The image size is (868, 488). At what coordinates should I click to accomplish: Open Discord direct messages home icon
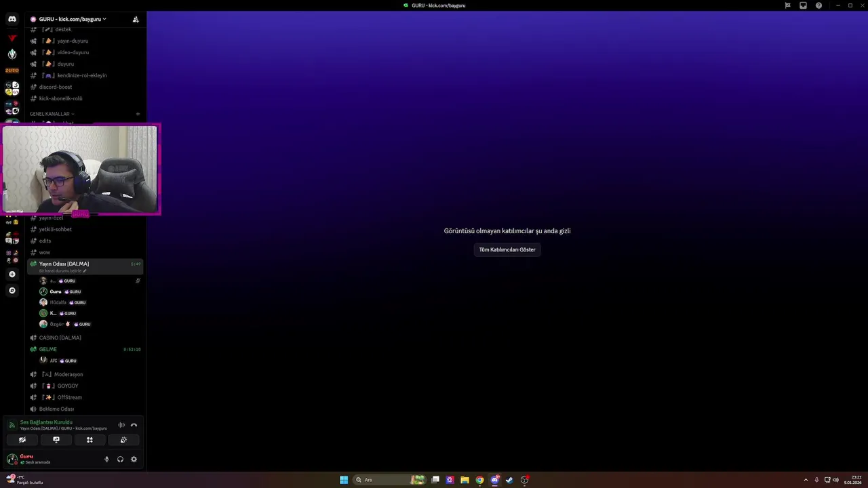[12, 19]
